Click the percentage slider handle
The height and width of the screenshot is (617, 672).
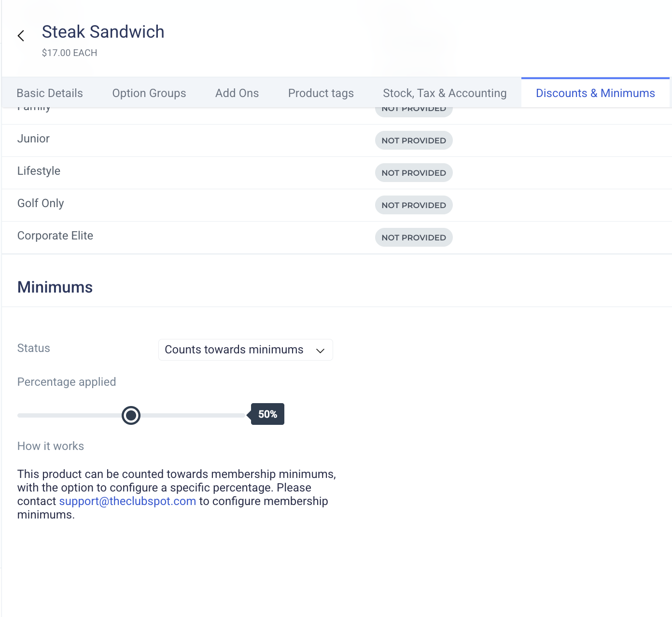131,415
